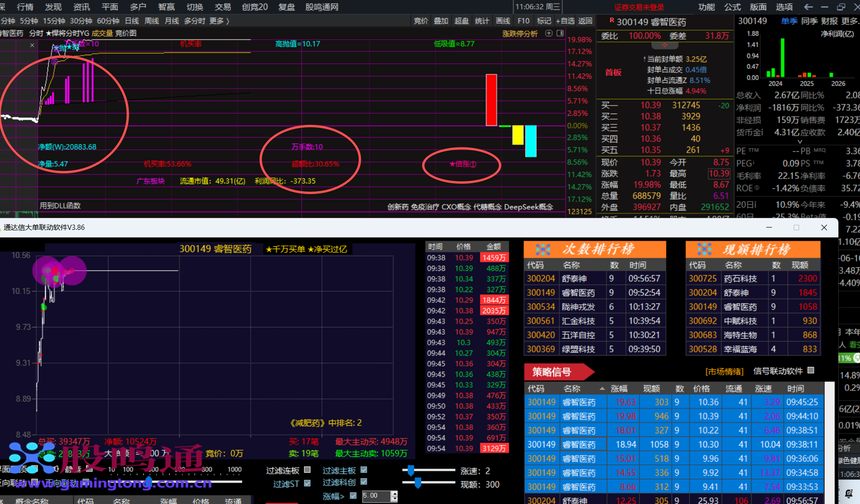Select the 09:45:25 睿智医药 signal row
This screenshot has height=504, width=860.
click(674, 402)
